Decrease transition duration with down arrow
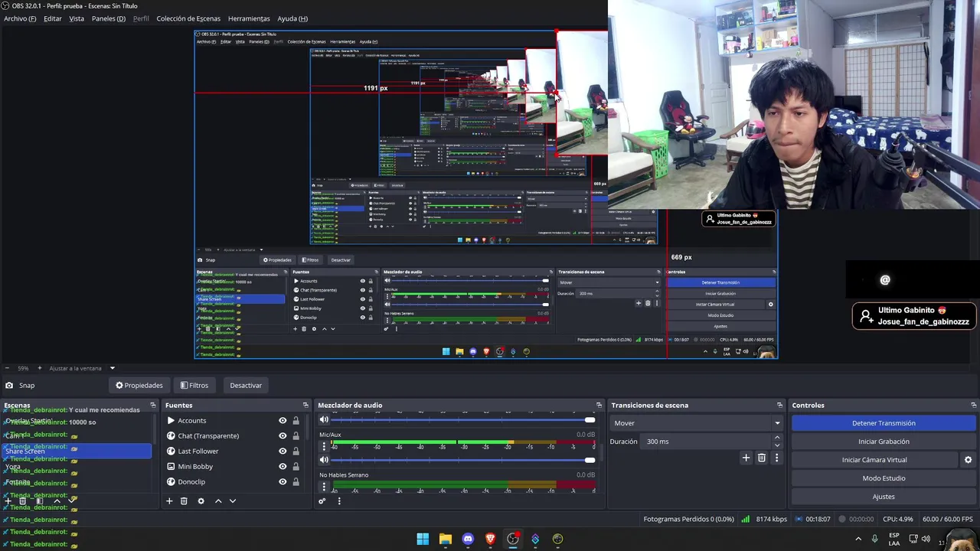The image size is (980, 551). 777,445
